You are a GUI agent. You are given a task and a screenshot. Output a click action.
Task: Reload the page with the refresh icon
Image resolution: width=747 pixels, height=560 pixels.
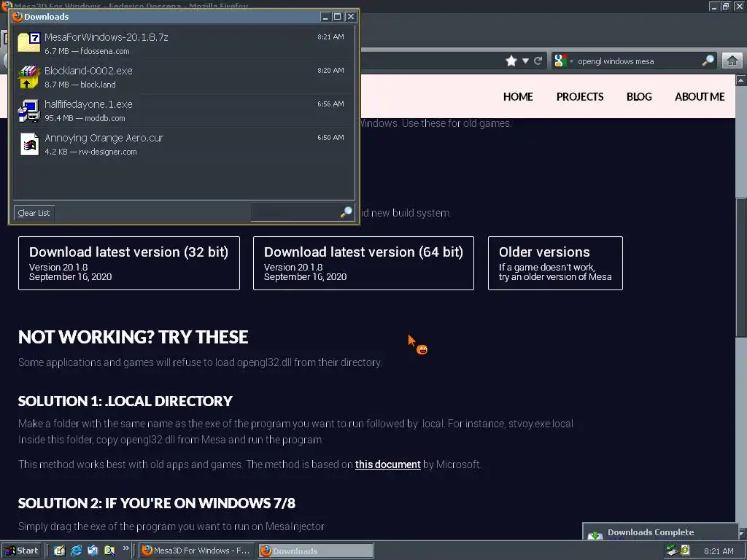click(538, 61)
